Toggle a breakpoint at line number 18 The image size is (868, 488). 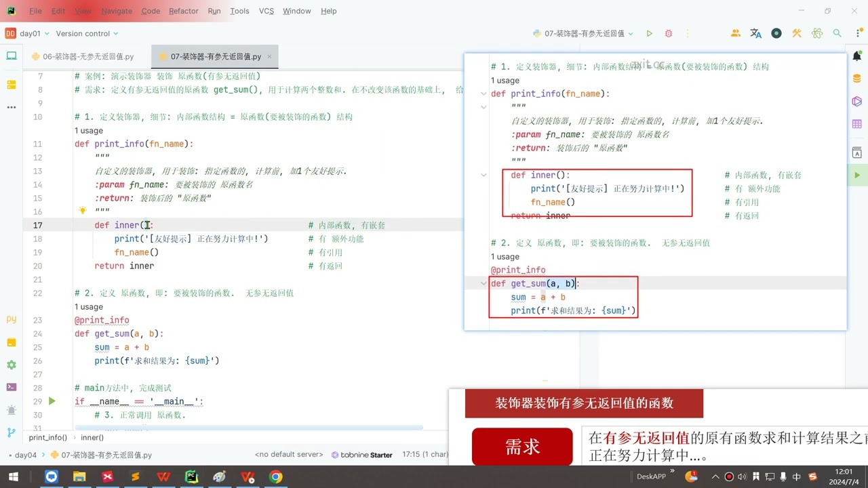pyautogui.click(x=37, y=239)
